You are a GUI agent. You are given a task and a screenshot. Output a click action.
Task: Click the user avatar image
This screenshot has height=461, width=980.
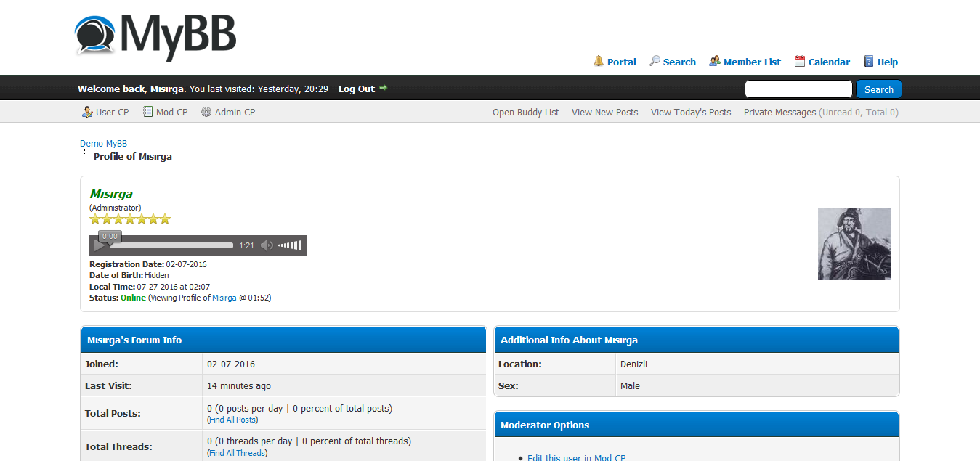pos(854,244)
